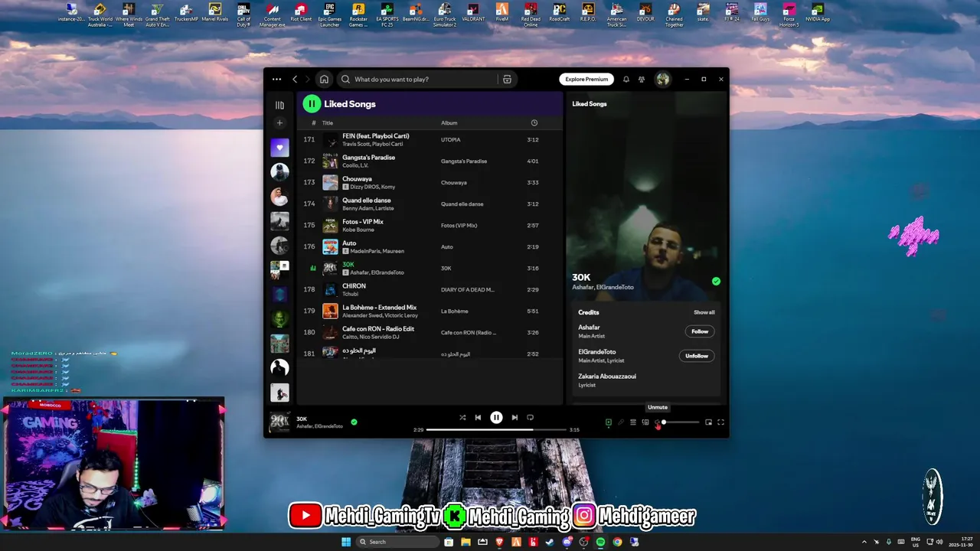Open Brave browser from the taskbar
Screen dimensions: 980x551
499,542
